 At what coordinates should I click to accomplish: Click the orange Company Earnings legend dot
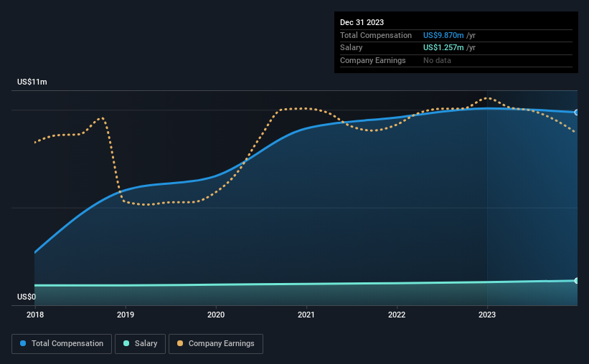pos(180,343)
